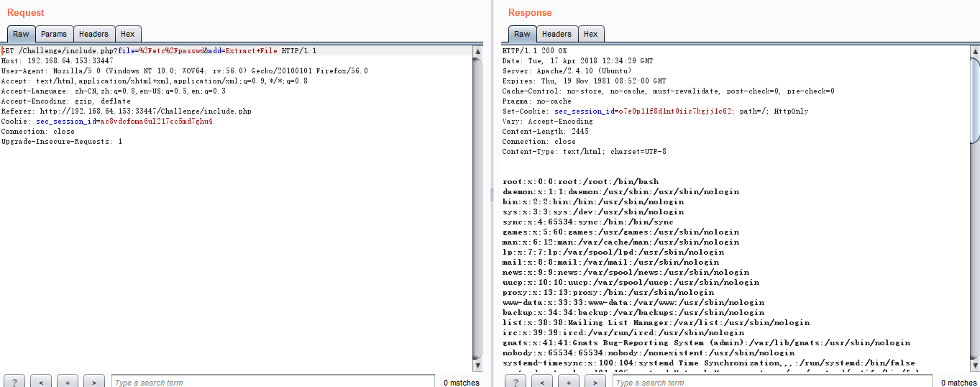Click the Accept-Language zh-CN header line
This screenshot has width=980, height=387.
pos(113,91)
